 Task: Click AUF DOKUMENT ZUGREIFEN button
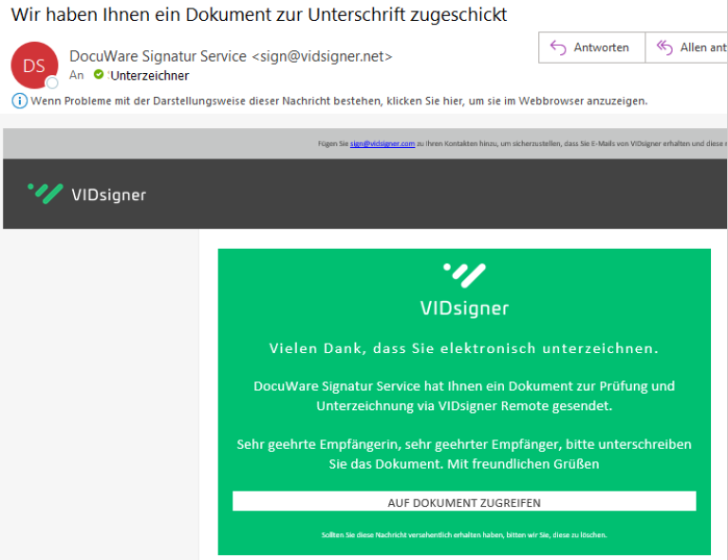point(464,501)
